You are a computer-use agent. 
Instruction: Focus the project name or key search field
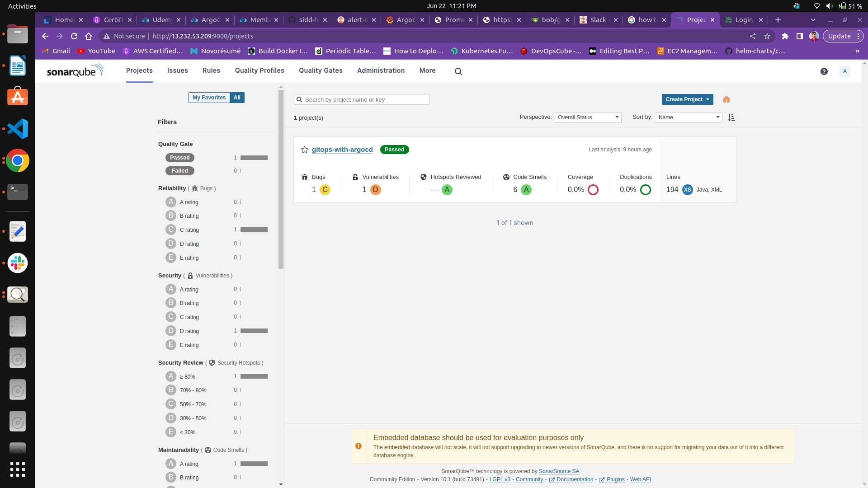pos(362,99)
